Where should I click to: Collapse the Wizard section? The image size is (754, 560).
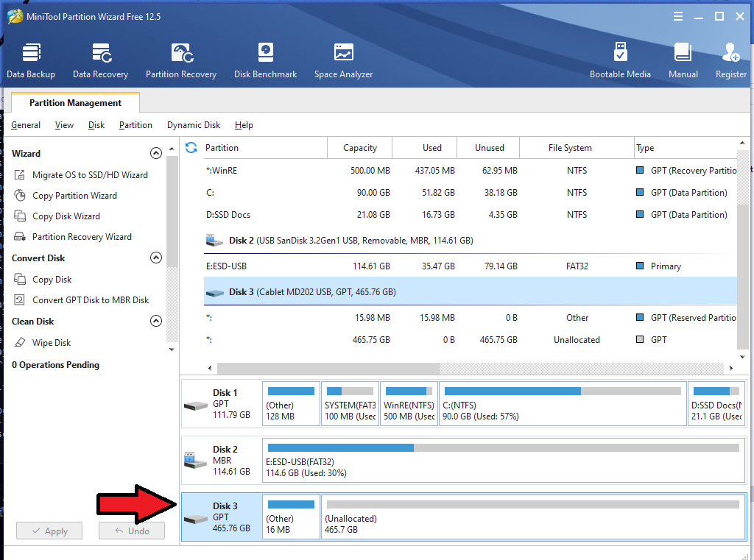click(156, 153)
